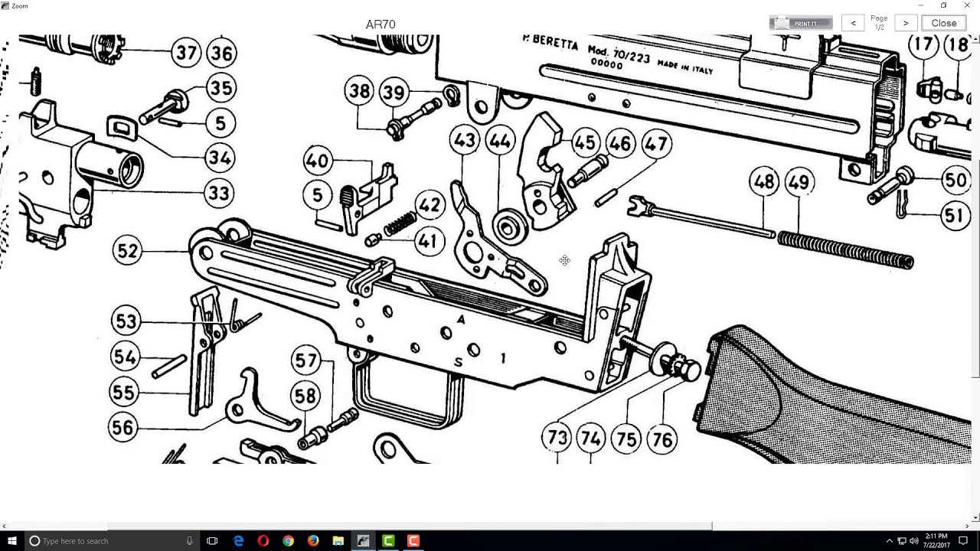Click part number 45 label
The width and height of the screenshot is (980, 551).
click(x=585, y=143)
